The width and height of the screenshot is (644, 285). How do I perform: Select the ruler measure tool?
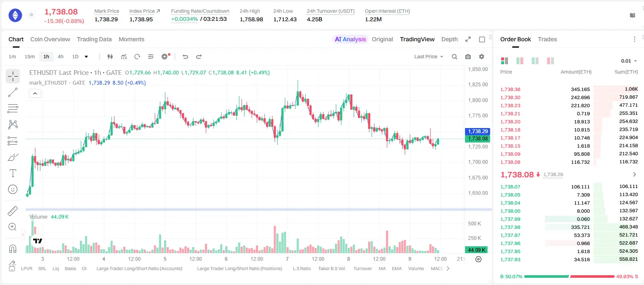pyautogui.click(x=13, y=211)
